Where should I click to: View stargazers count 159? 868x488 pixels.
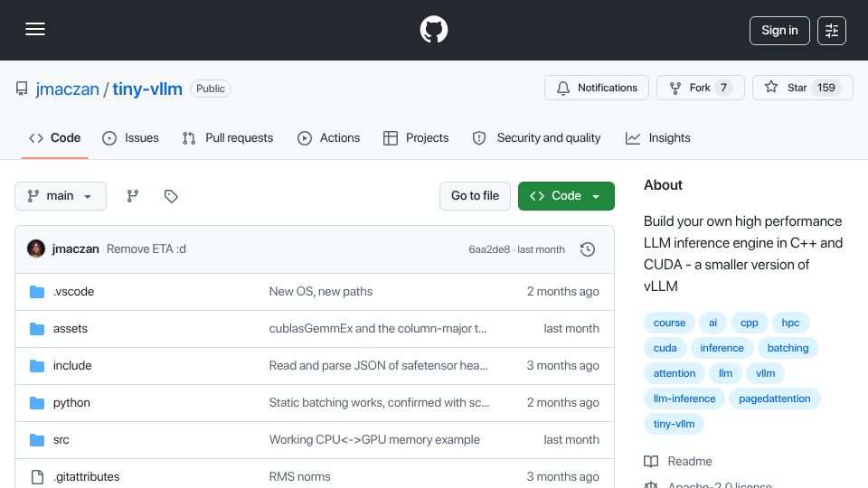click(826, 88)
